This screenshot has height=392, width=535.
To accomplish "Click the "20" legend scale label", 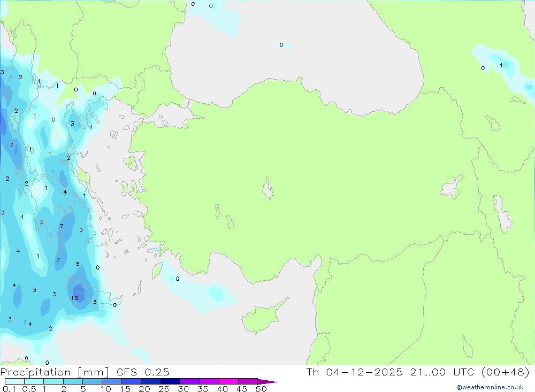I will [144, 389].
